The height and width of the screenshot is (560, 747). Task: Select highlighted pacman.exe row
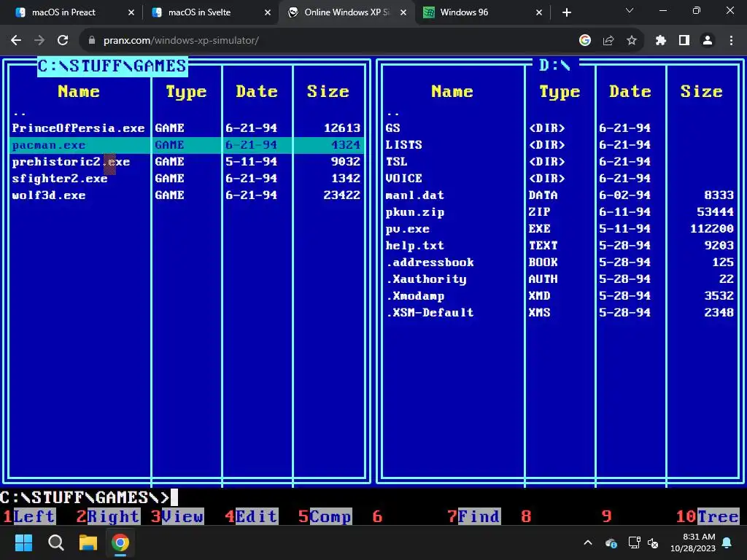[x=186, y=145]
